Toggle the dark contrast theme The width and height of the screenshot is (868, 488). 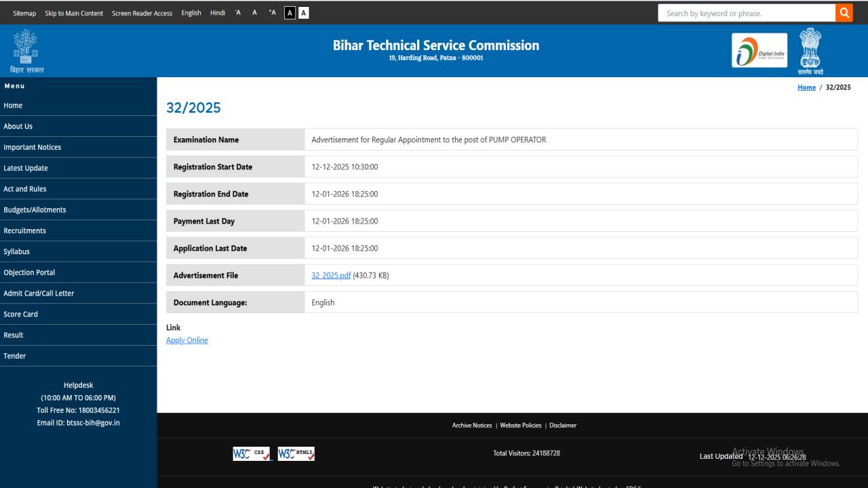click(x=291, y=12)
